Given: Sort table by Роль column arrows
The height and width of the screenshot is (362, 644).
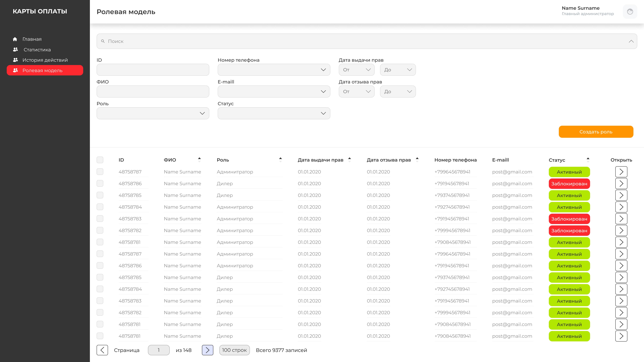Looking at the screenshot, I should pos(281,160).
